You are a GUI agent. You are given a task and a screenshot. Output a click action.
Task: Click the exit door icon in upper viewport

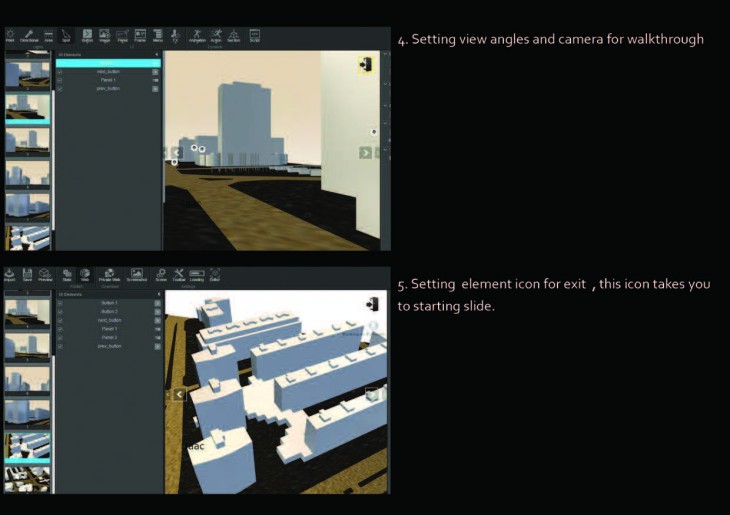(368, 65)
